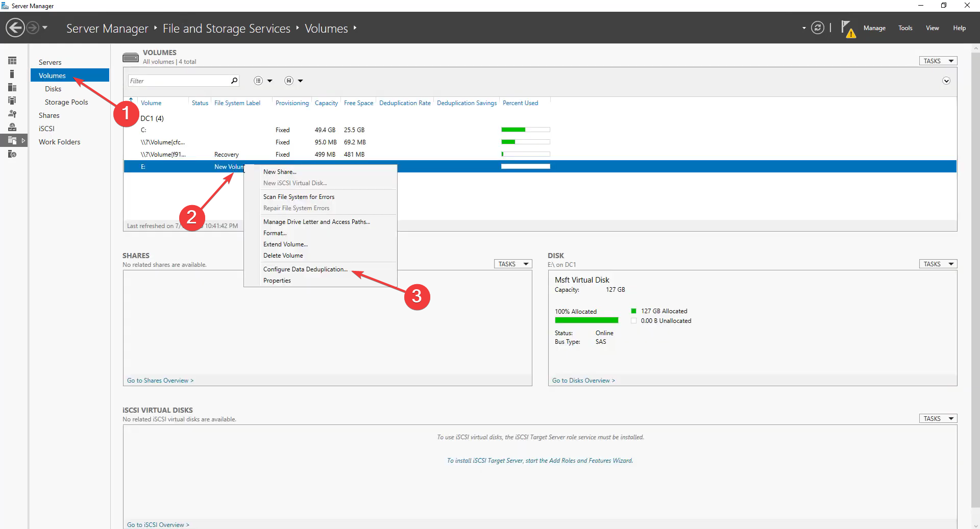Open Dashboard icon in left sidebar
Screen dimensions: 980x529
click(12, 61)
